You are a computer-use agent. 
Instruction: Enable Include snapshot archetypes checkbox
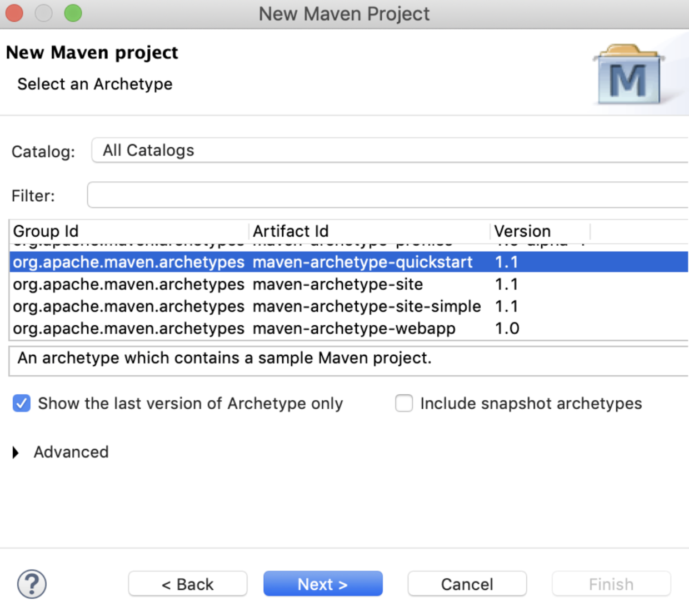(x=404, y=403)
